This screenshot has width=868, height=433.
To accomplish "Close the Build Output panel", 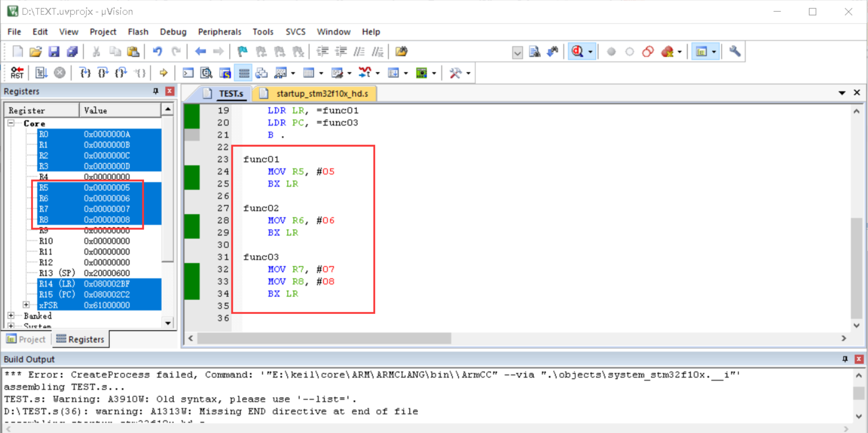I will tap(859, 359).
